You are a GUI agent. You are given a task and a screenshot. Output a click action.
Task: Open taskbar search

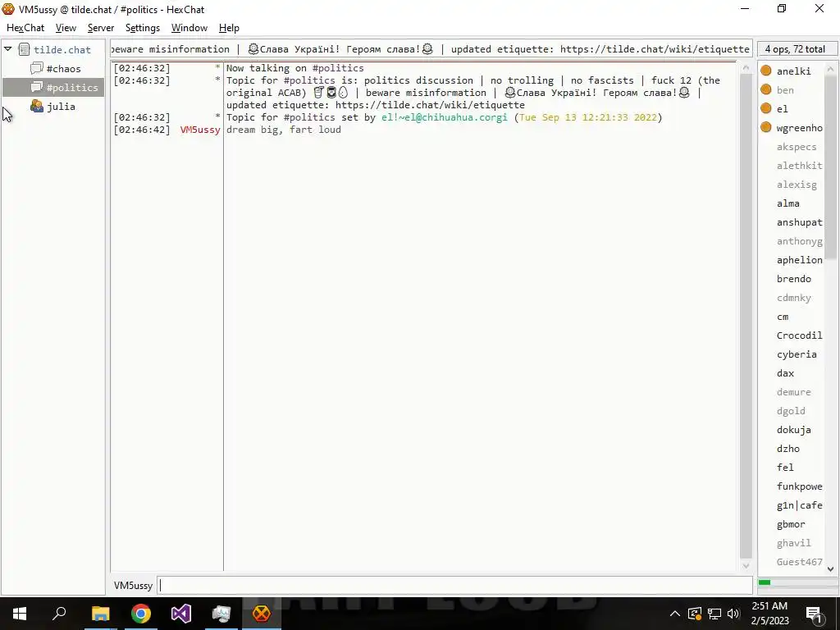point(59,614)
